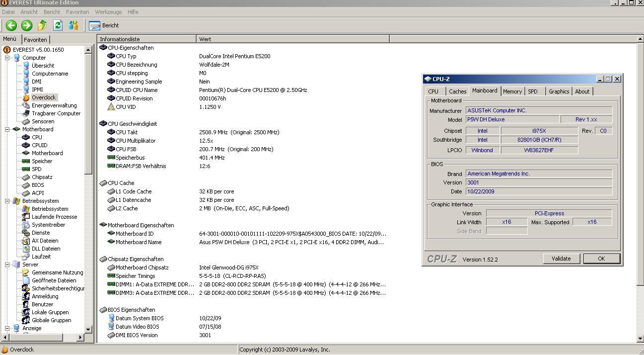Screen dimensions: 644x355
Task: Select the ACPI tree entry
Action: pyautogui.click(x=38, y=193)
